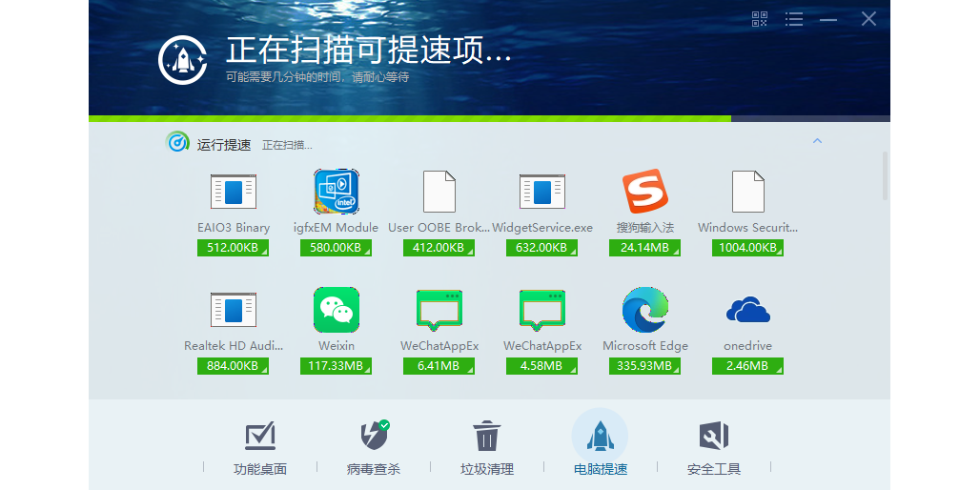Select the 电脑提速 tab
This screenshot has width=980, height=490.
[600, 443]
